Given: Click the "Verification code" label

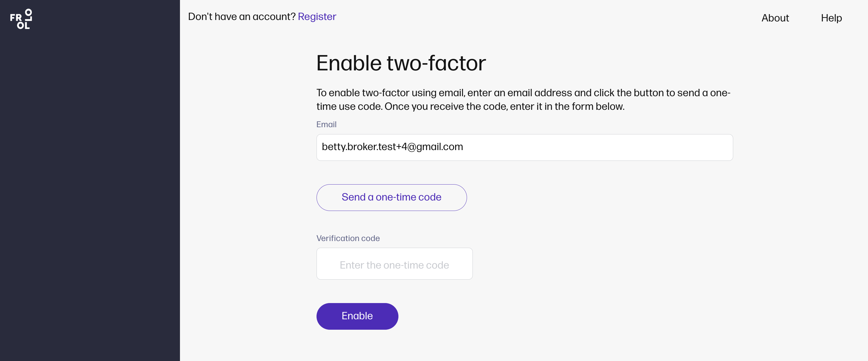Looking at the screenshot, I should coord(348,238).
